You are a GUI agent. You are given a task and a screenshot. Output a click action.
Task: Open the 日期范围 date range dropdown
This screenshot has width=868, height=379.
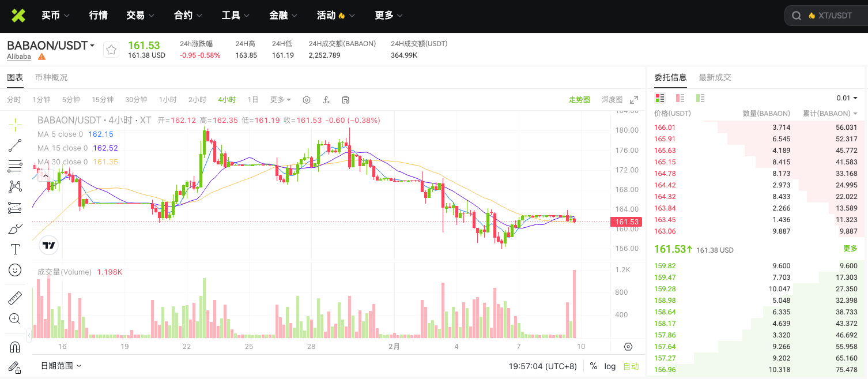(x=61, y=366)
